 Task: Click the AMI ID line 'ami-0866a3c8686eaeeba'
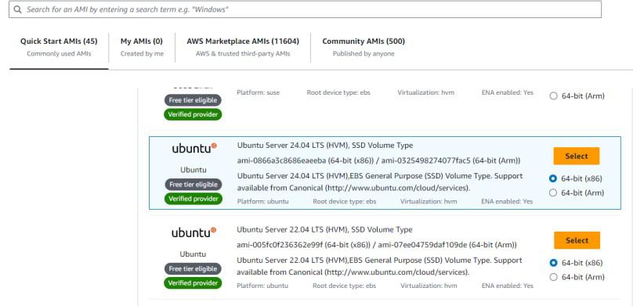click(x=378, y=160)
